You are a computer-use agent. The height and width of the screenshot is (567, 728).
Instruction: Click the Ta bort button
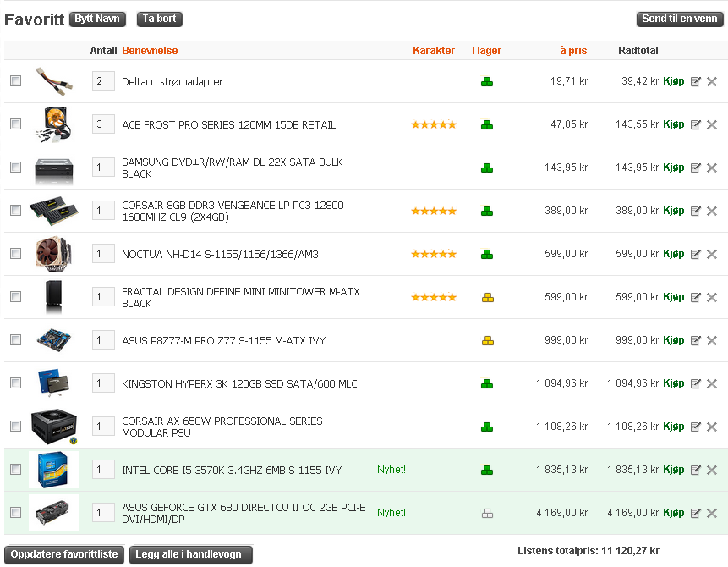(159, 19)
